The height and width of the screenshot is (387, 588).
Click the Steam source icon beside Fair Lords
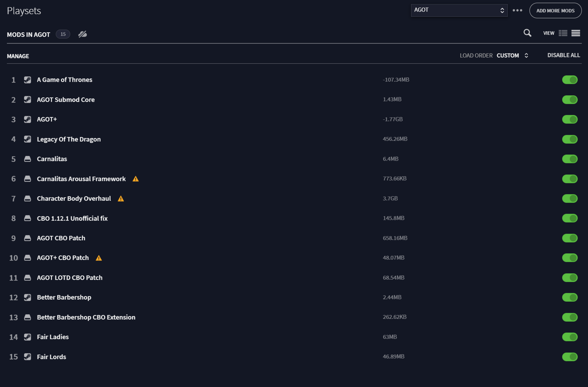point(28,357)
